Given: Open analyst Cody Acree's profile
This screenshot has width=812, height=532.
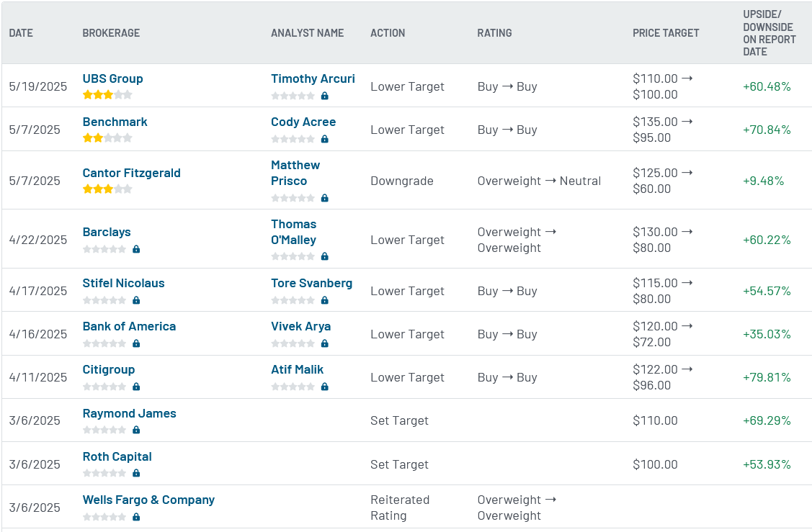Looking at the screenshot, I should pyautogui.click(x=303, y=122).
